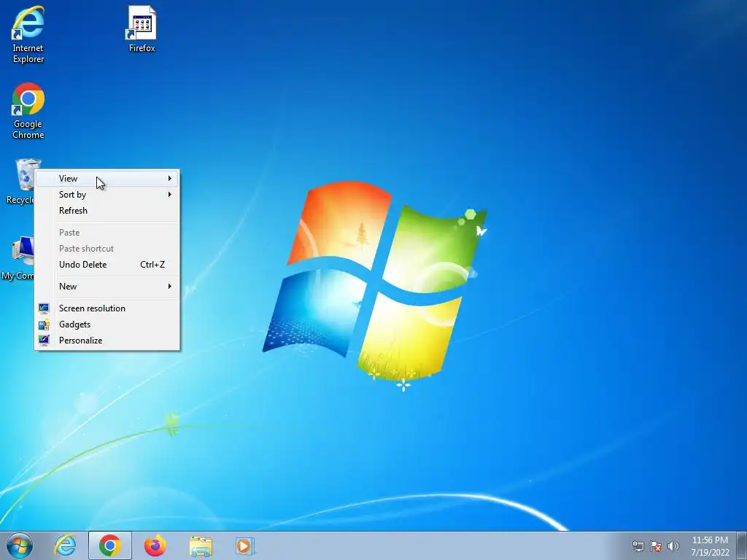Image resolution: width=747 pixels, height=560 pixels.
Task: Choose Gadgets from the context menu
Action: tap(107, 324)
